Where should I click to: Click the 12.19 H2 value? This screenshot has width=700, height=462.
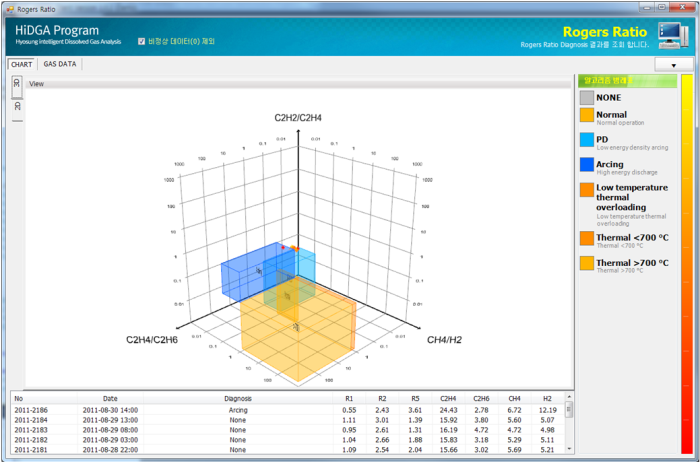pyautogui.click(x=547, y=410)
